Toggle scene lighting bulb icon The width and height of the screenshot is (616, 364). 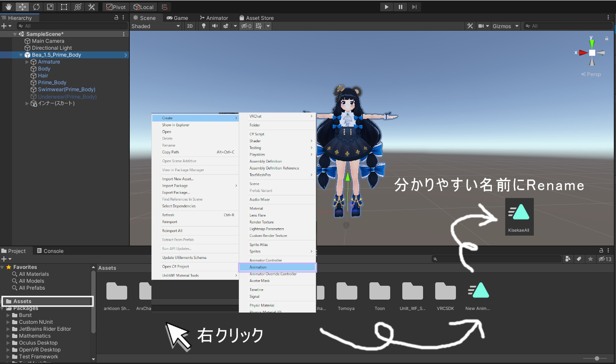pos(204,26)
